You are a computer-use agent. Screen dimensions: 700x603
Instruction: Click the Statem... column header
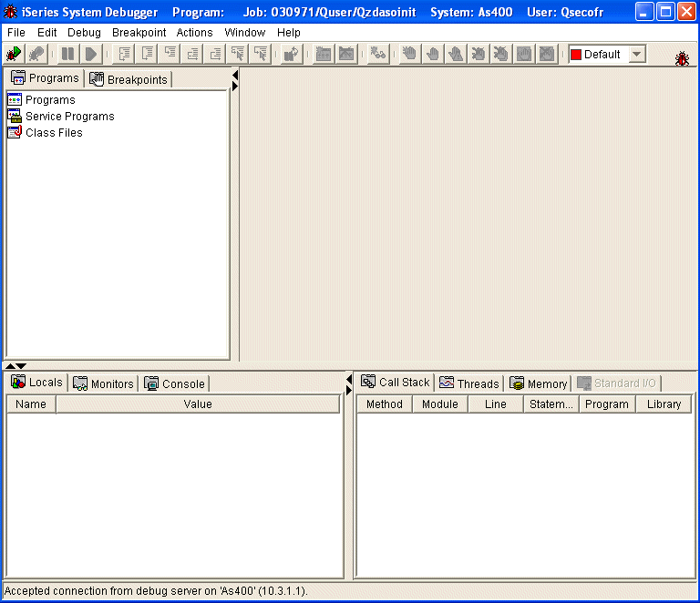point(551,404)
